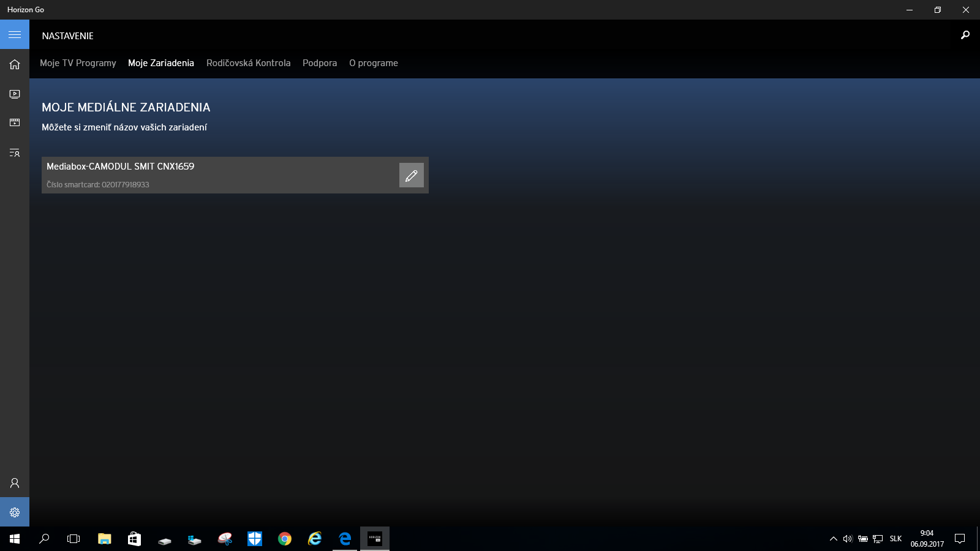Select the Moje Zariadenia tab
The image size is (980, 551).
tap(161, 63)
